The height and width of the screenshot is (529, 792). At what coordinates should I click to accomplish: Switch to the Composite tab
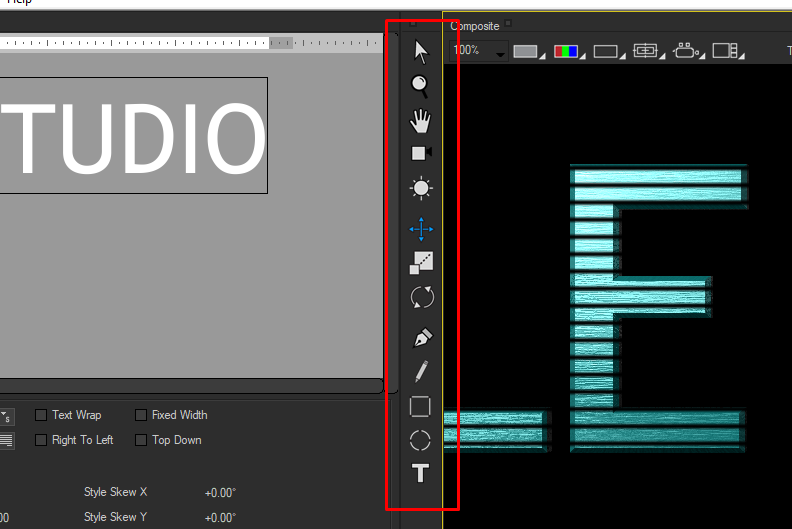474,26
